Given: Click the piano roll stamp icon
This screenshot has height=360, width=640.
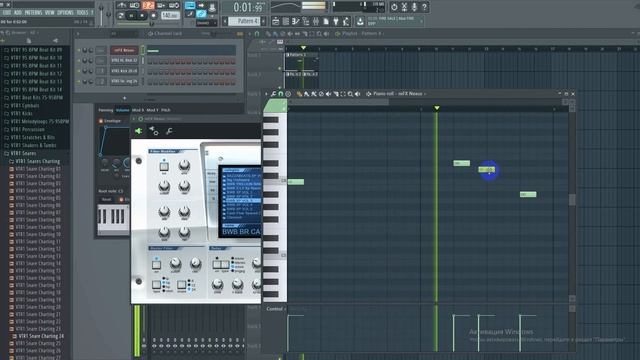Looking at the screenshot, I should 288,94.
